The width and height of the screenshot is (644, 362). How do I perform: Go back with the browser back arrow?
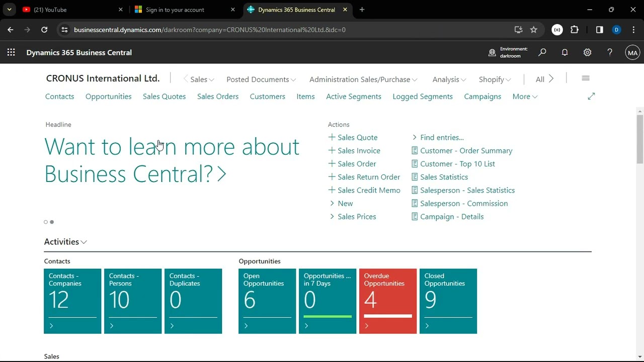click(11, 30)
